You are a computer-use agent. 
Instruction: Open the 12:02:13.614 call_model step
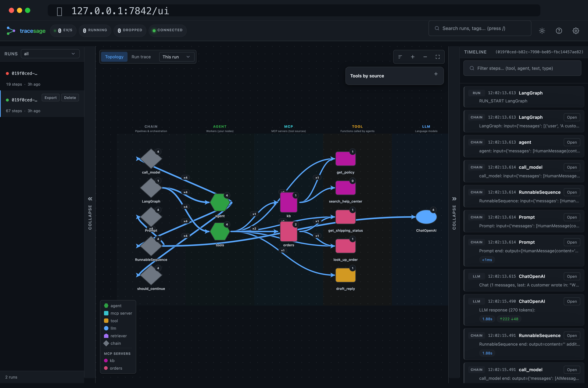572,168
